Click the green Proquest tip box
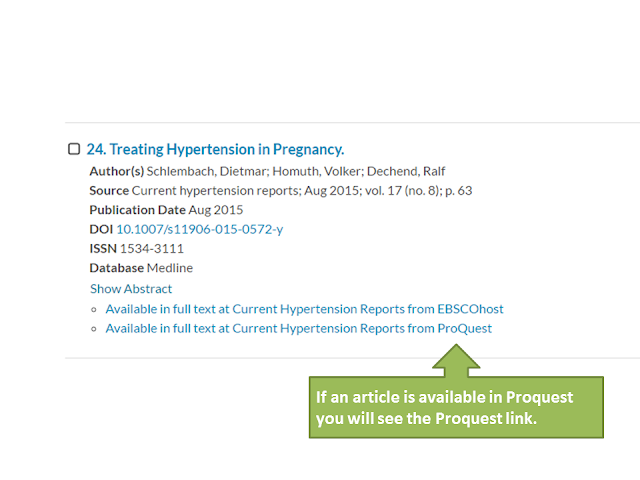This screenshot has width=640, height=480. pyautogui.click(x=456, y=407)
